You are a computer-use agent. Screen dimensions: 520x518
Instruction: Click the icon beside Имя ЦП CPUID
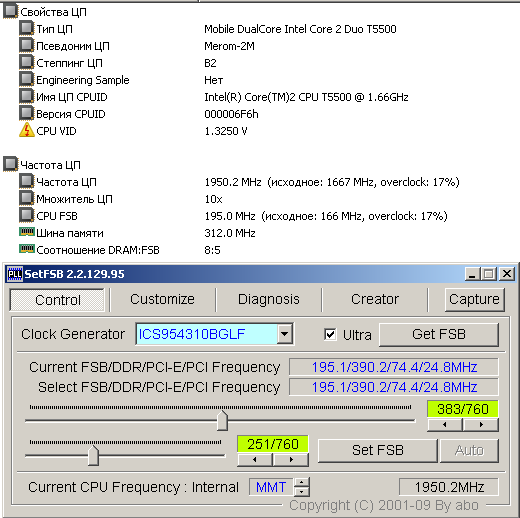pyautogui.click(x=26, y=96)
